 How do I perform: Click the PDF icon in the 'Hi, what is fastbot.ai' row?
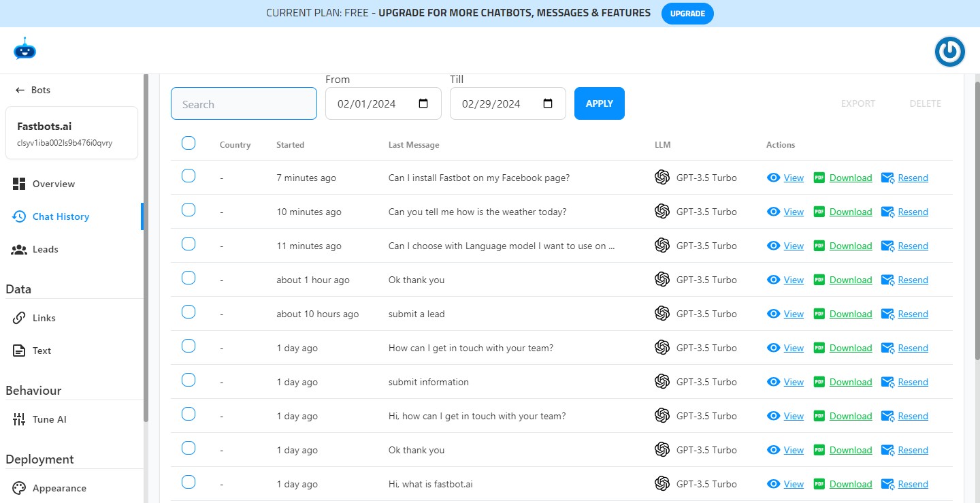coord(819,484)
